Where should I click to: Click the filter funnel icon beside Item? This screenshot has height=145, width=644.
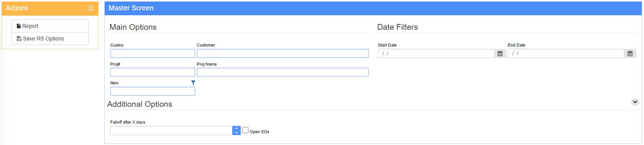[x=193, y=82]
